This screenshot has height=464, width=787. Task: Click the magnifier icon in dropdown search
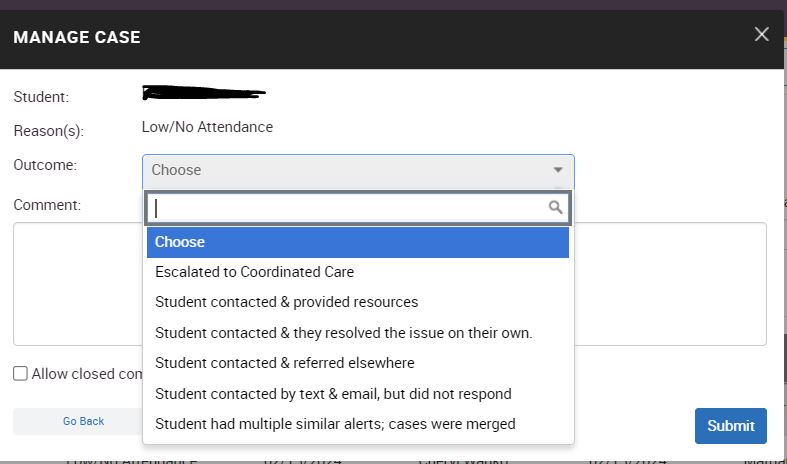[556, 208]
